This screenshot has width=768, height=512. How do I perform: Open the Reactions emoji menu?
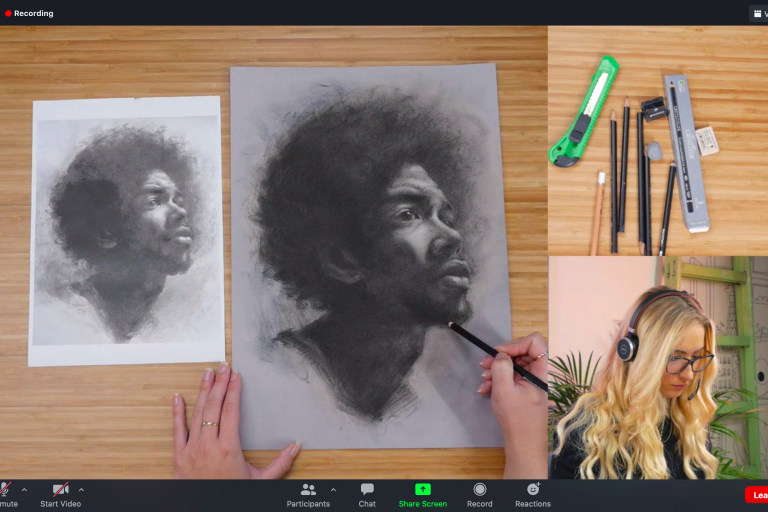(x=533, y=490)
